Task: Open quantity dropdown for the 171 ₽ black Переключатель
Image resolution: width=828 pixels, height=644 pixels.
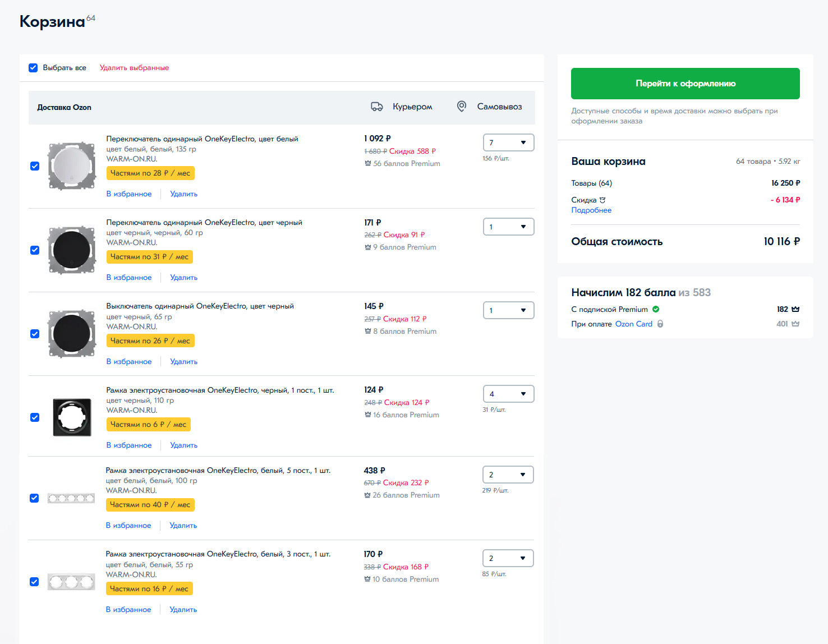Action: [508, 227]
